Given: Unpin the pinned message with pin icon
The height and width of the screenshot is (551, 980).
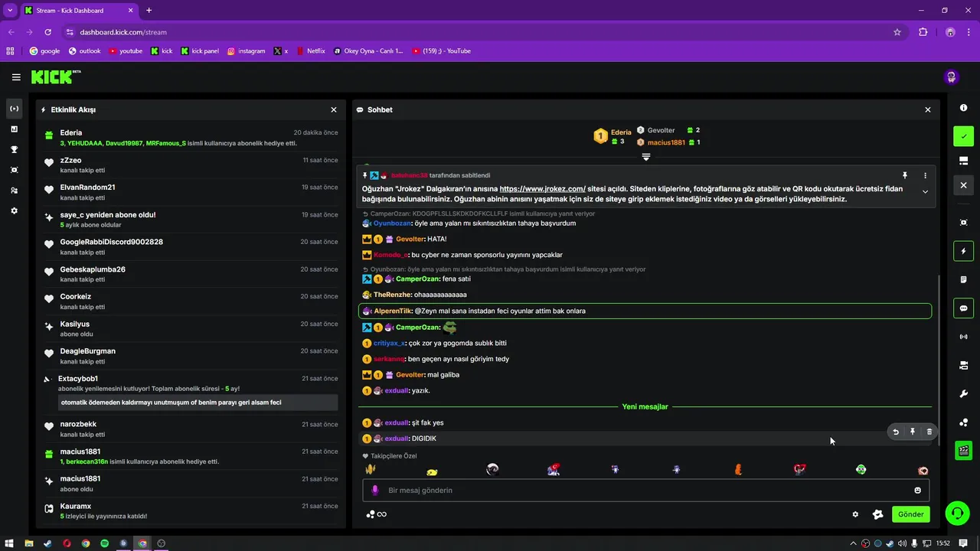Looking at the screenshot, I should click(905, 175).
